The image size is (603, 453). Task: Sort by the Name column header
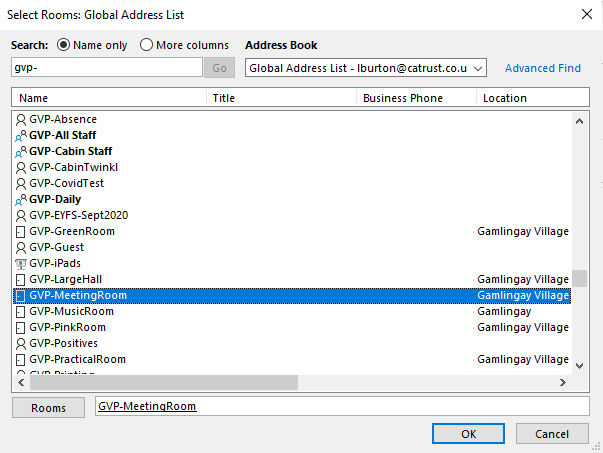[x=110, y=98]
